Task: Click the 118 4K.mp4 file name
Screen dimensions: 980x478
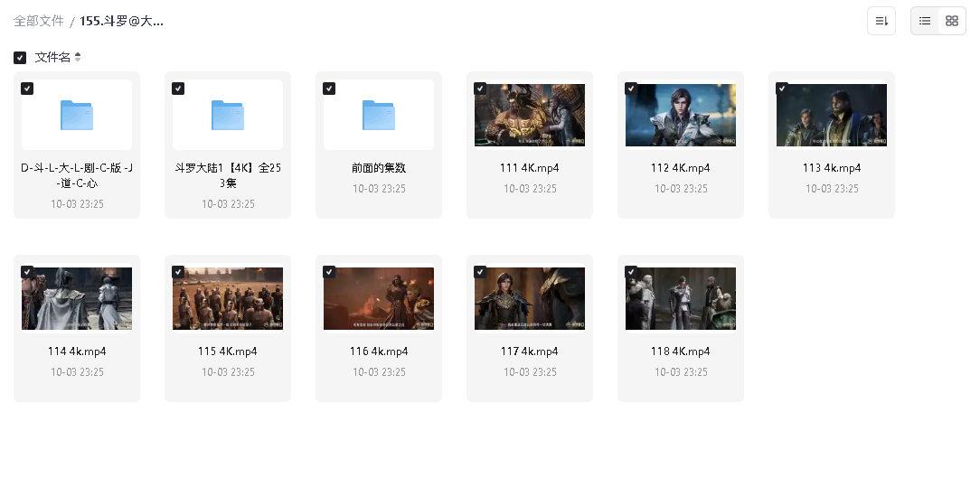Action: 681,351
